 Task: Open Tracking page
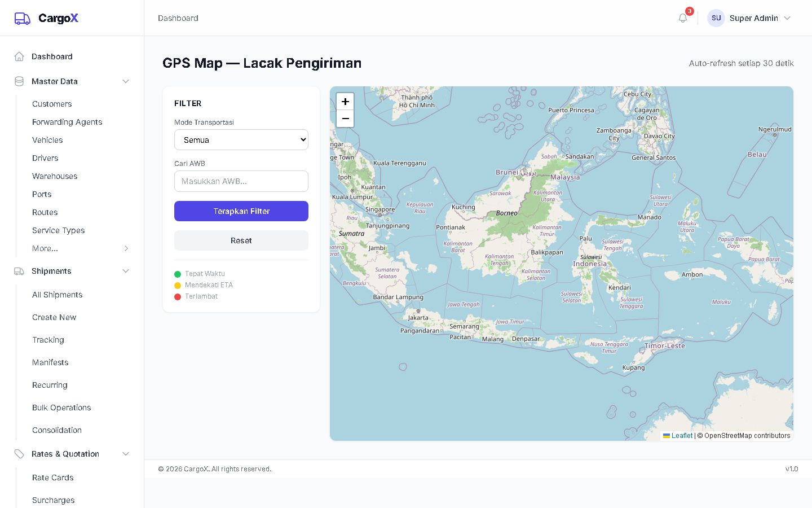pyautogui.click(x=48, y=340)
